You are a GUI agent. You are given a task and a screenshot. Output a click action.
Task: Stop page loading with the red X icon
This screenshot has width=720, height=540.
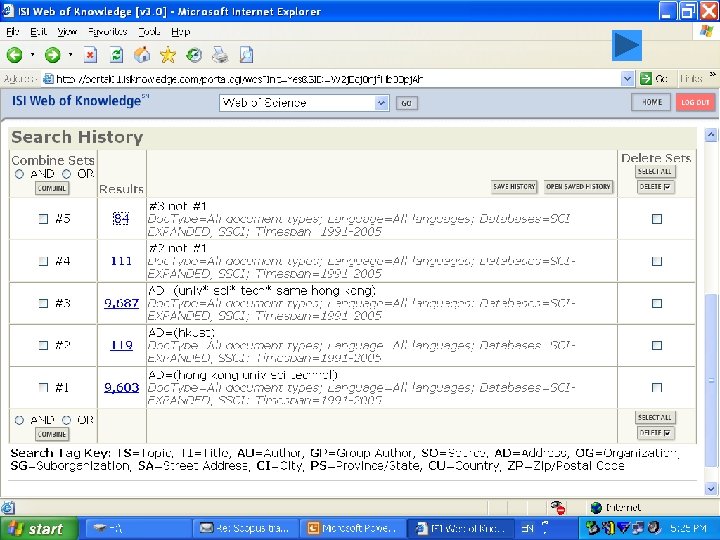tap(90, 55)
